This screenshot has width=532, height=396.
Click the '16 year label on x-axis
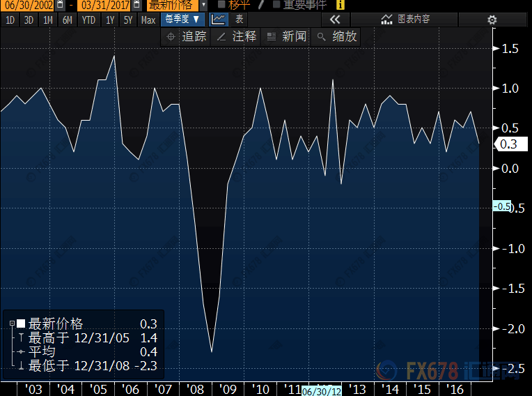point(455,389)
